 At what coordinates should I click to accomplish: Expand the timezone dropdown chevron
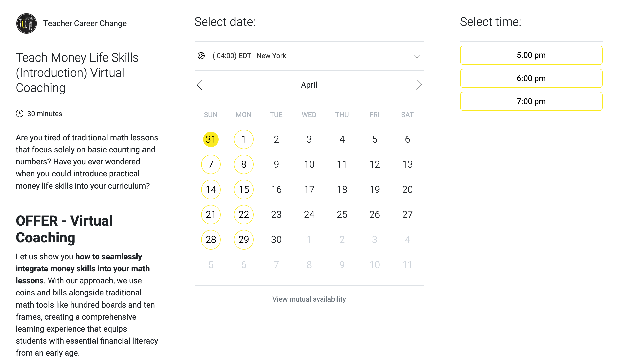pos(417,56)
